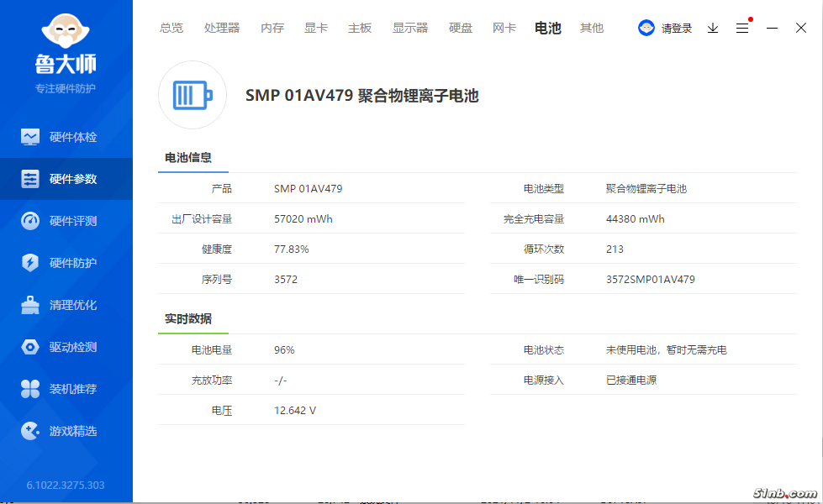Select the 硬件参数 sliders icon
The image size is (823, 504).
pos(30,179)
